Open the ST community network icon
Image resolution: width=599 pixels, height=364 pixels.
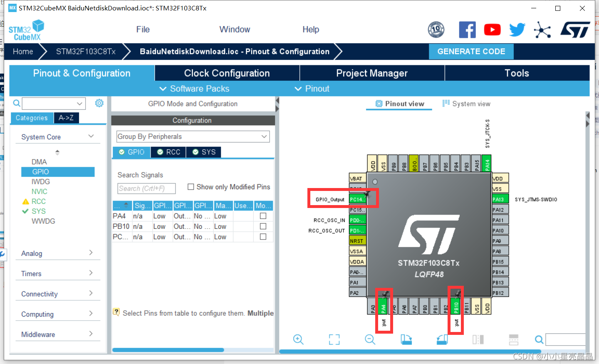pyautogui.click(x=542, y=30)
